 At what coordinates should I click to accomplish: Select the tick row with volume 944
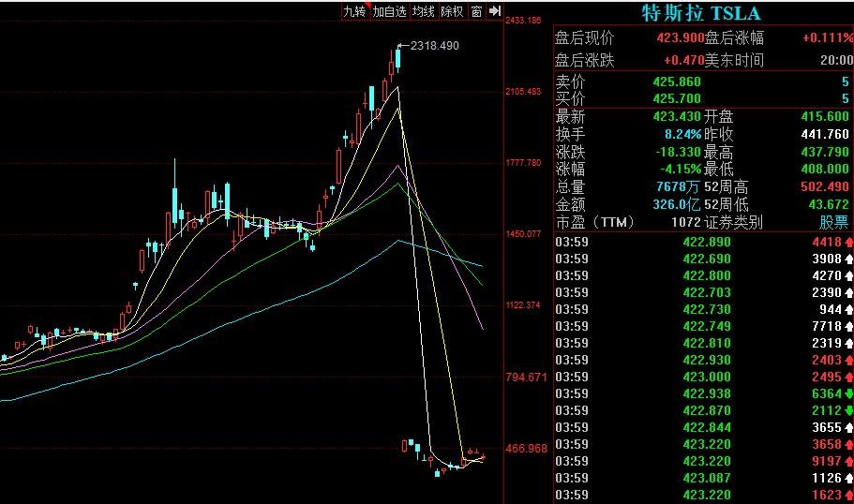click(704, 309)
